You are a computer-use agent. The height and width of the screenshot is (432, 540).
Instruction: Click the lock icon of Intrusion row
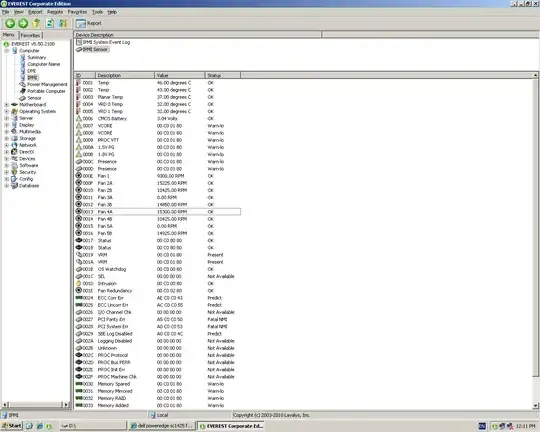pos(79,283)
